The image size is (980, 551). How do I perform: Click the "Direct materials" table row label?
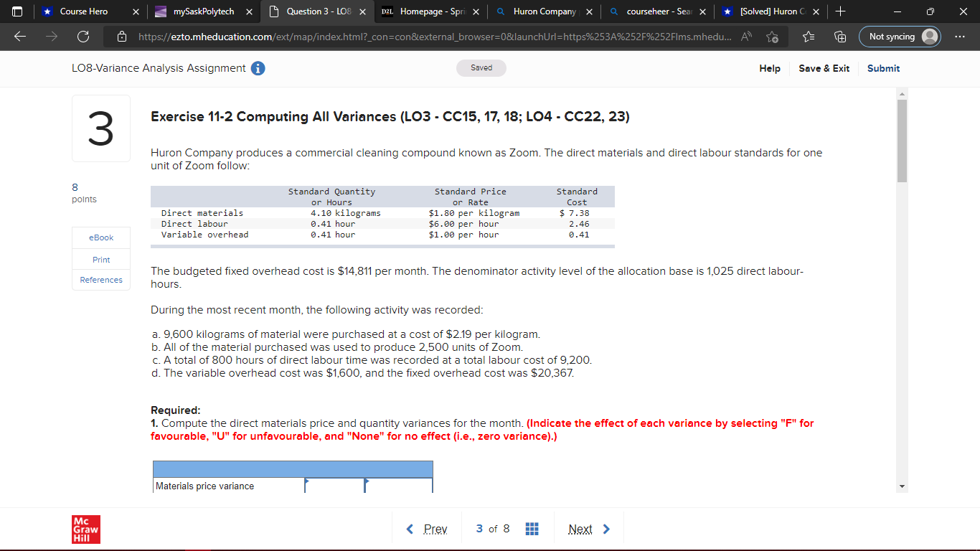click(202, 213)
